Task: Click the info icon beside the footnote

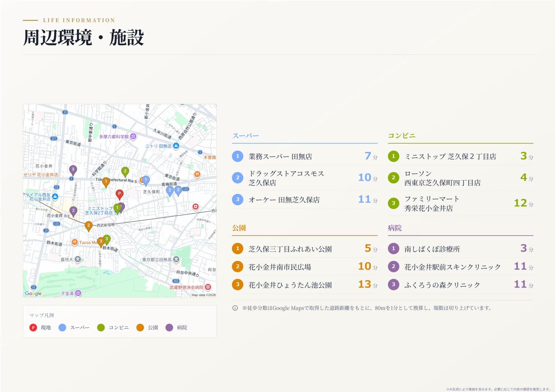Action: pyautogui.click(x=235, y=308)
